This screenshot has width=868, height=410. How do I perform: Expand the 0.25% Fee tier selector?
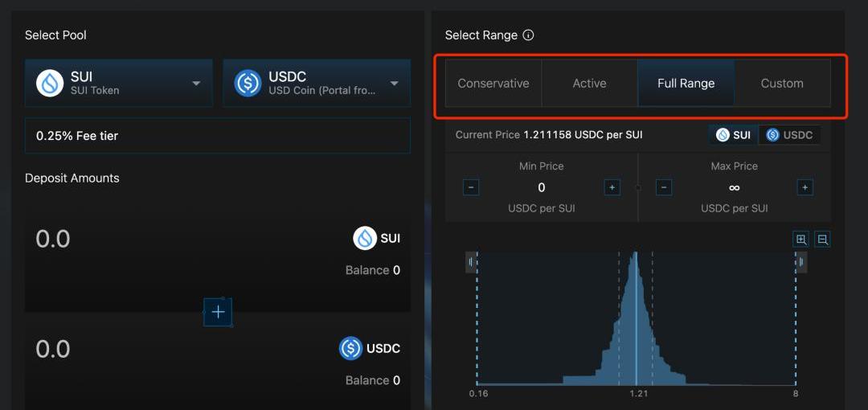217,136
